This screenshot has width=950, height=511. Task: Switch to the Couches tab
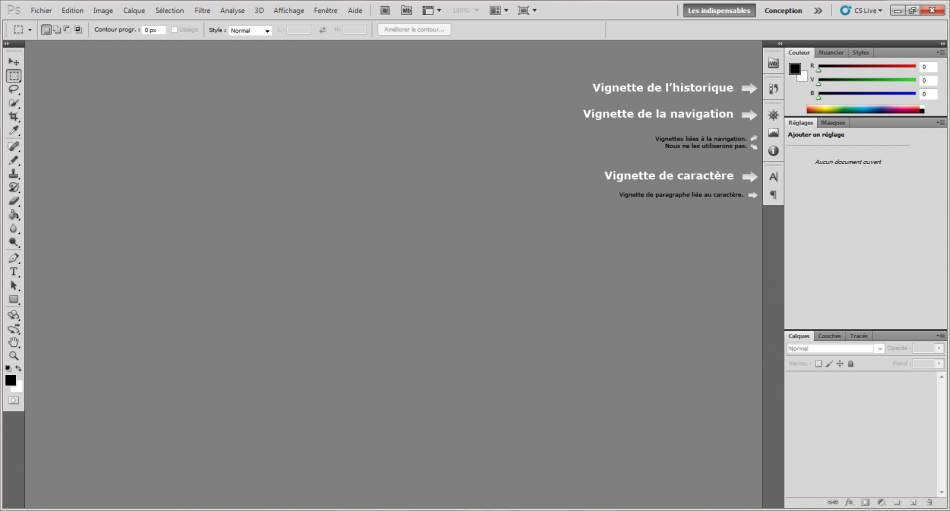(829, 336)
